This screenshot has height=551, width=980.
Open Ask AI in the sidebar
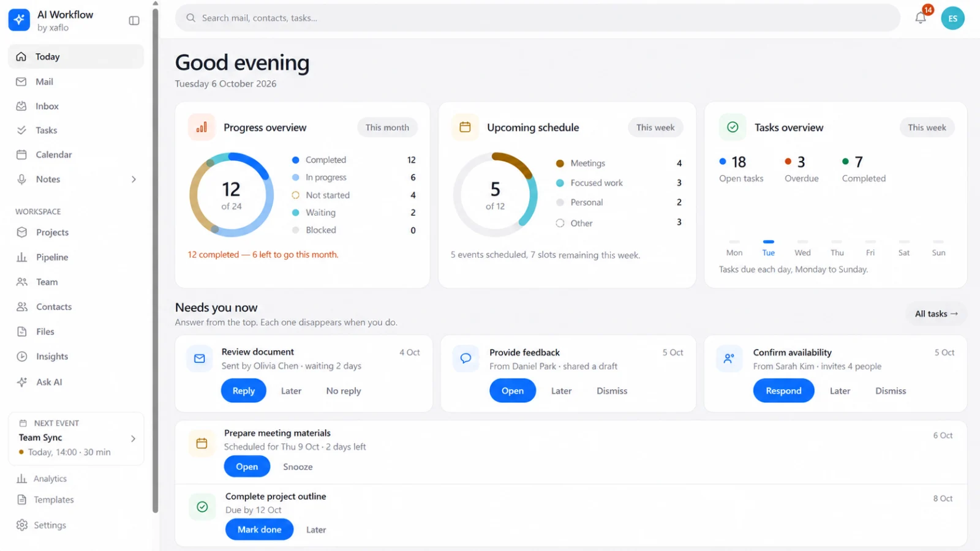76,382
